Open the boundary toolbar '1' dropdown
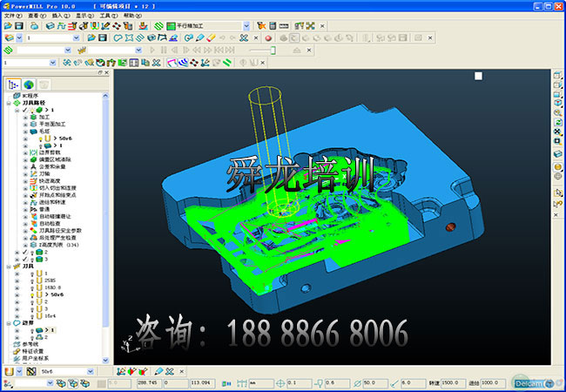566x392 pixels. click(x=76, y=38)
